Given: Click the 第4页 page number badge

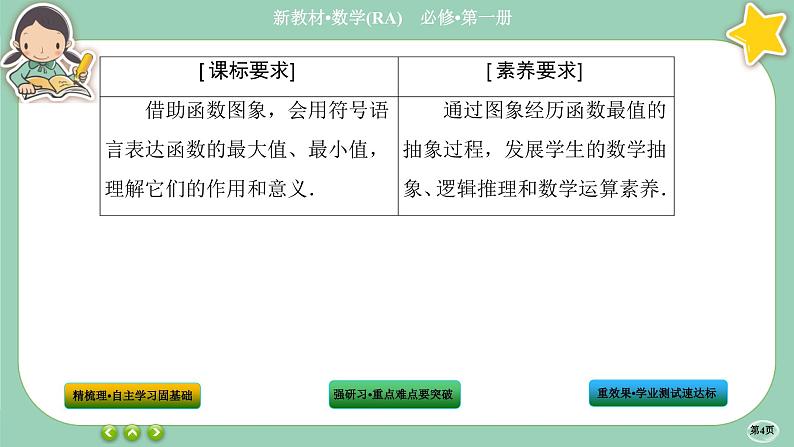Looking at the screenshot, I should [x=763, y=429].
